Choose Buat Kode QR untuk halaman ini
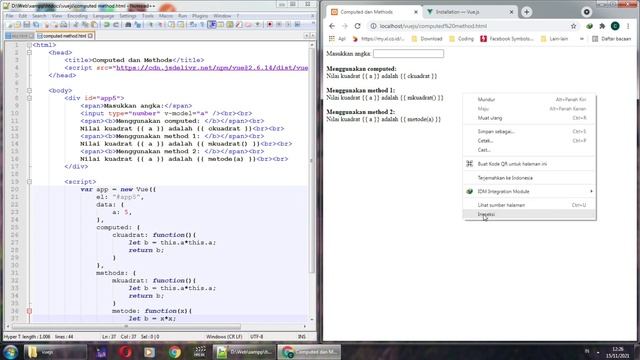Image resolution: width=640 pixels, height=360 pixels. pyautogui.click(x=529, y=164)
